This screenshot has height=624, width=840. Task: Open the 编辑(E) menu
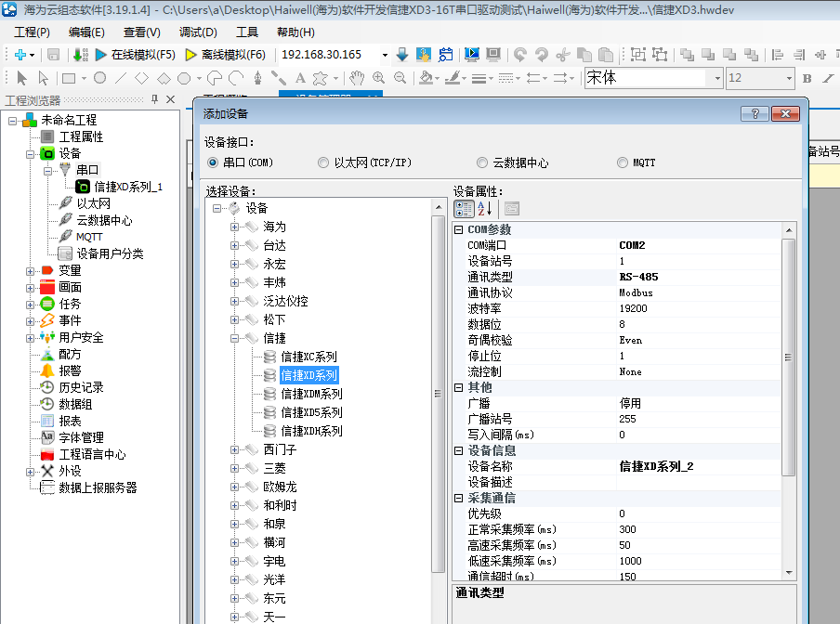86,32
